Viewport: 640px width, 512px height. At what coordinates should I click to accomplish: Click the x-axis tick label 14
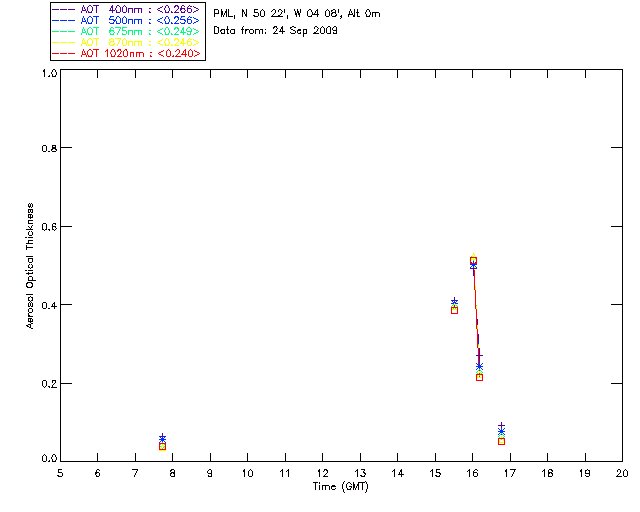coord(398,473)
